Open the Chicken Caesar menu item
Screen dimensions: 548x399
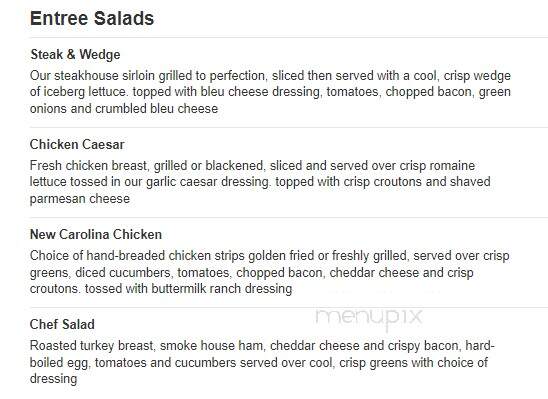pos(77,145)
